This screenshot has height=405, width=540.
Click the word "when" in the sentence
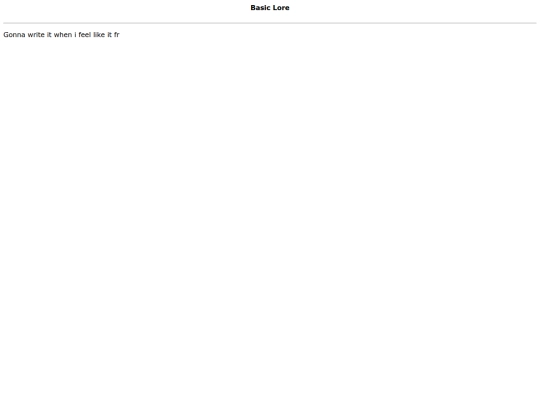tap(63, 35)
